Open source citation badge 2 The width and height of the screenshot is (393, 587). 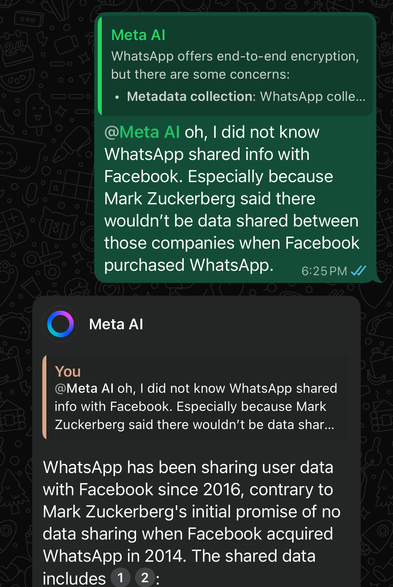point(144,578)
